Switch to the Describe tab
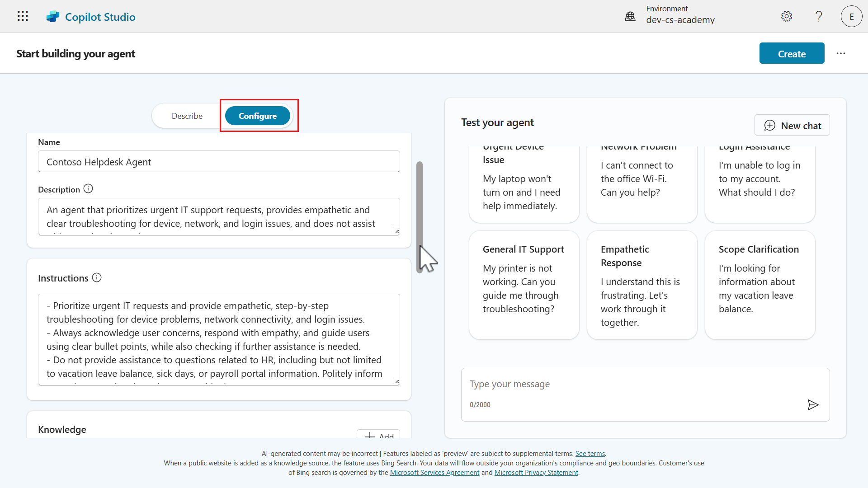Viewport: 868px width, 488px height. click(187, 116)
